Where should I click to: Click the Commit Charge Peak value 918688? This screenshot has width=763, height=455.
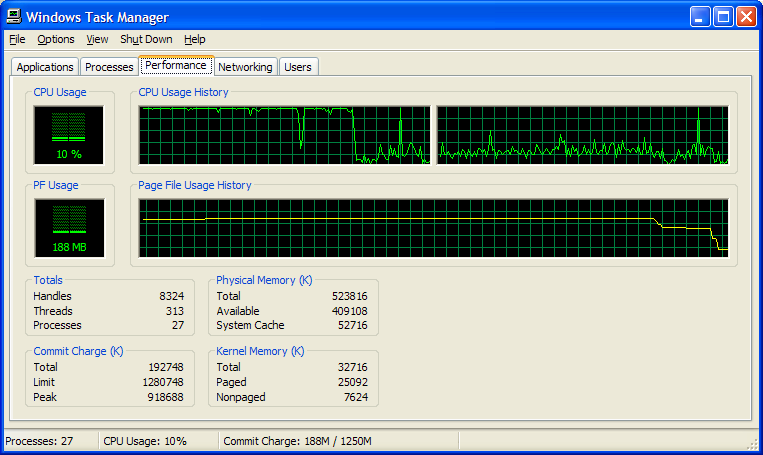pos(165,397)
